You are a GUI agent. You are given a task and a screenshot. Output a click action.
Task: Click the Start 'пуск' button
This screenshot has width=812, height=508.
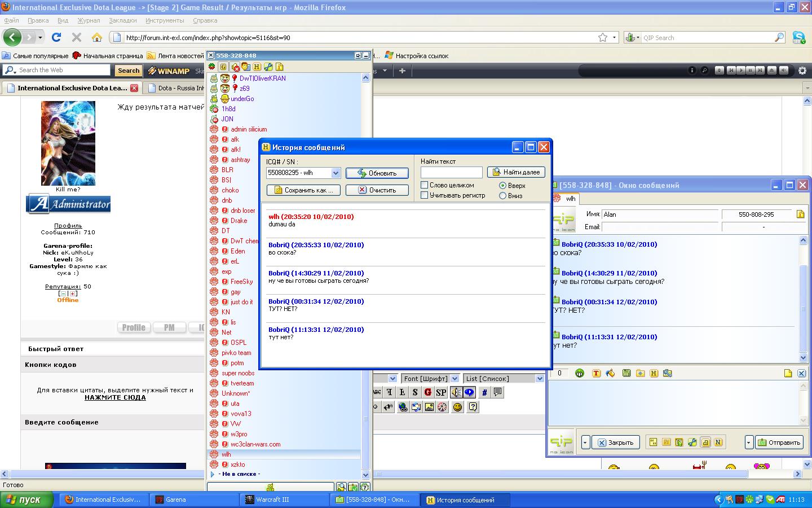[x=27, y=500]
